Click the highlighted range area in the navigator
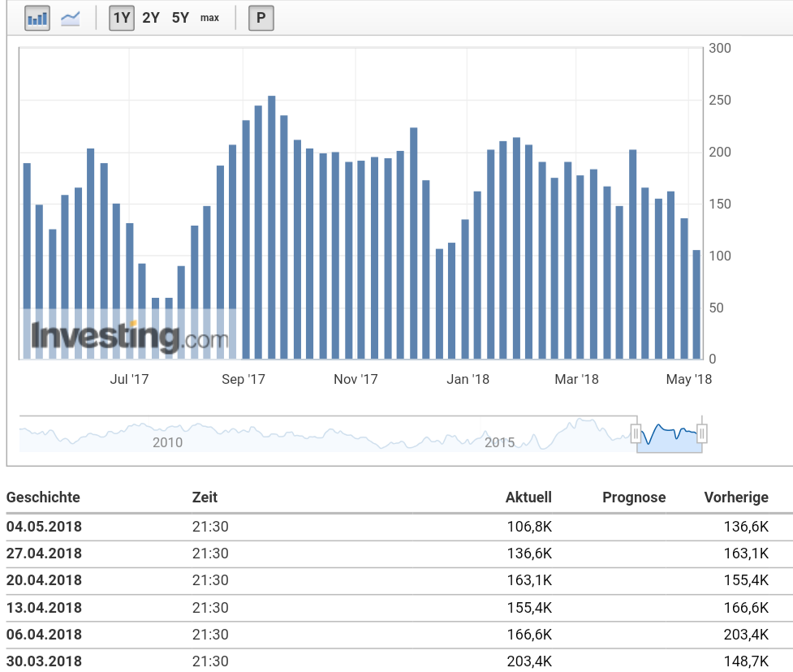This screenshot has height=672, width=793. tap(669, 435)
